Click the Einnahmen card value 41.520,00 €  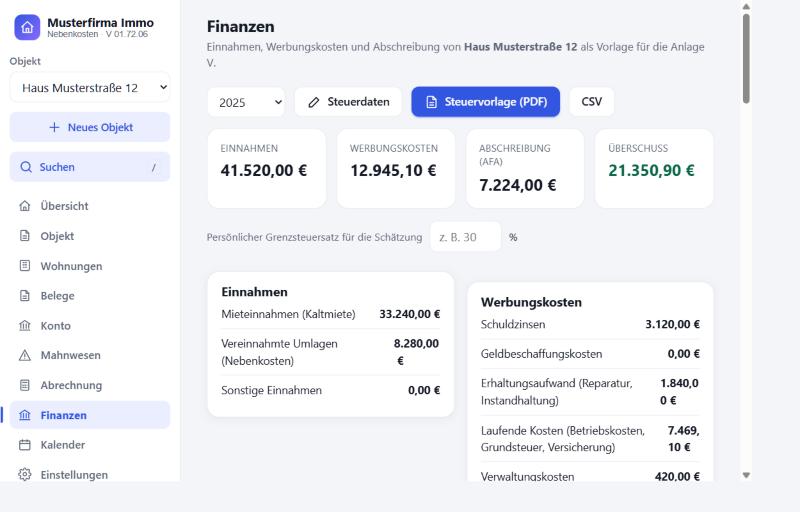264,170
